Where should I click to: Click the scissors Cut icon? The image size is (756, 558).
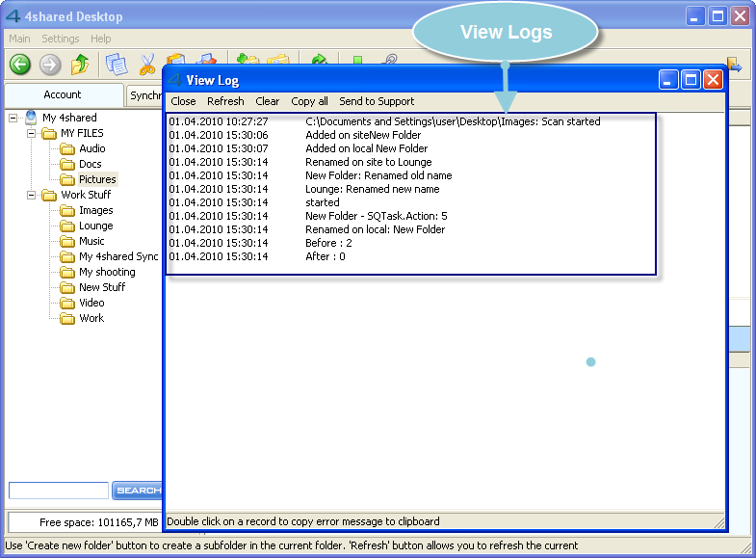coord(147,65)
